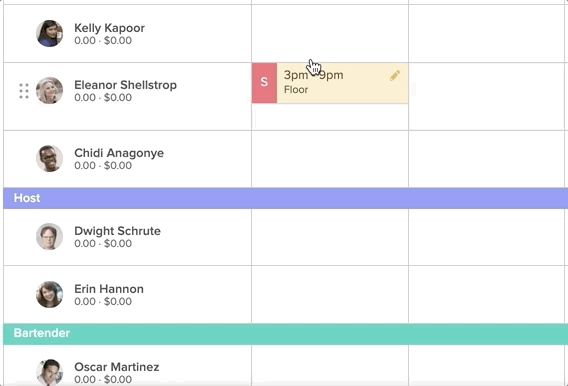Click the Erin Hannon name
Screen dimensions: 568x386
(x=109, y=289)
